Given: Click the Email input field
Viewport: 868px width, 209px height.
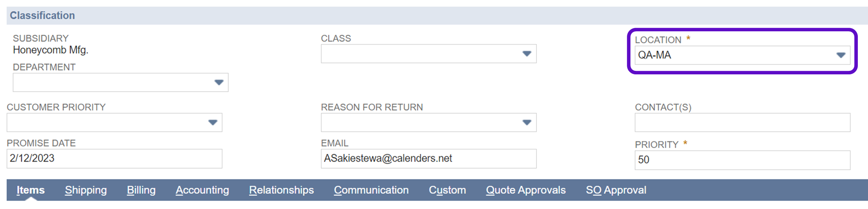Looking at the screenshot, I should 429,159.
